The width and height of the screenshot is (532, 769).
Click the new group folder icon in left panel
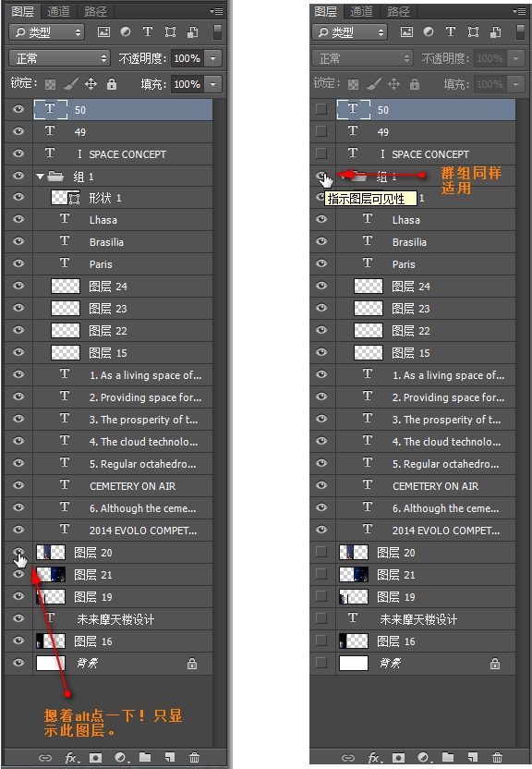coord(145,757)
